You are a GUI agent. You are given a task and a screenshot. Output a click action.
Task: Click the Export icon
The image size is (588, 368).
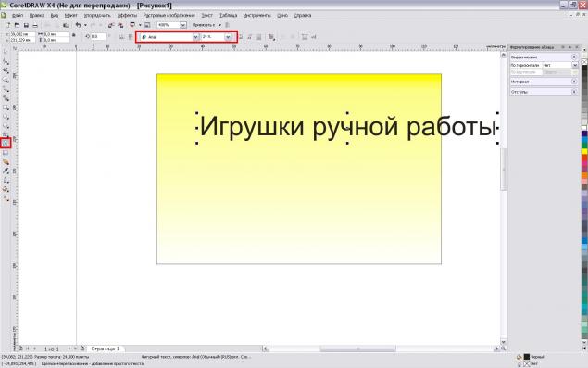point(120,25)
